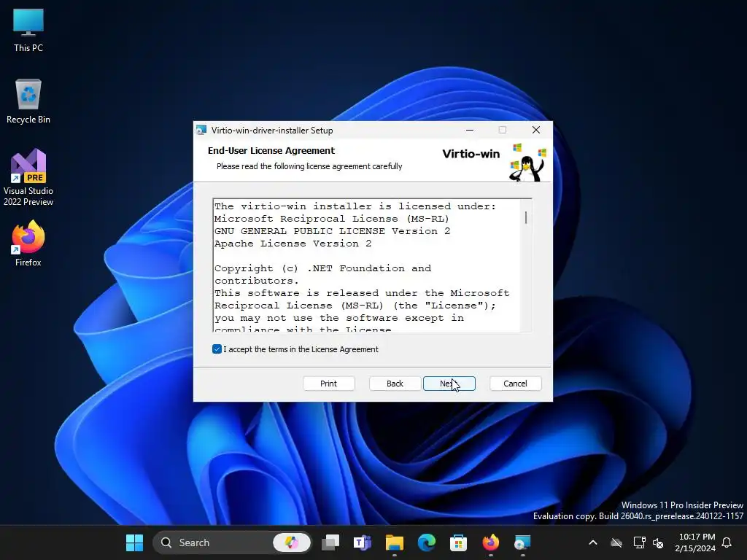Screen dimensions: 747x560
Task: Close the Virtio-win-driver-installer Setup window
Action: coord(536,130)
